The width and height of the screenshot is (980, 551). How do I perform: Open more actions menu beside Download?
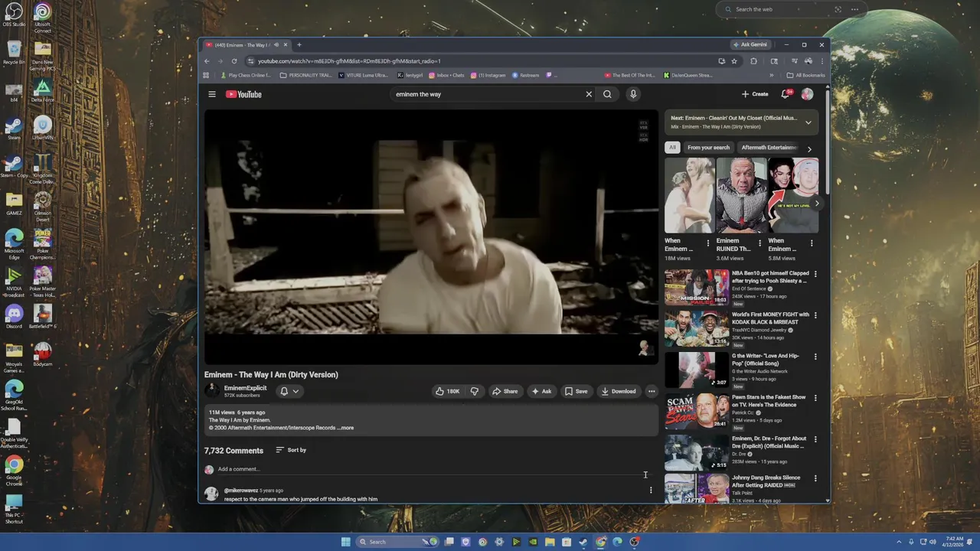(x=652, y=391)
